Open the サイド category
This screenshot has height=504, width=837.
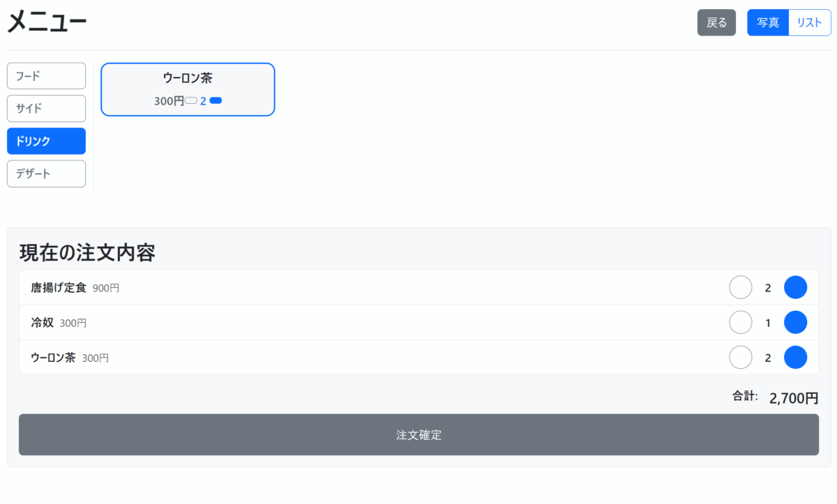pyautogui.click(x=46, y=108)
